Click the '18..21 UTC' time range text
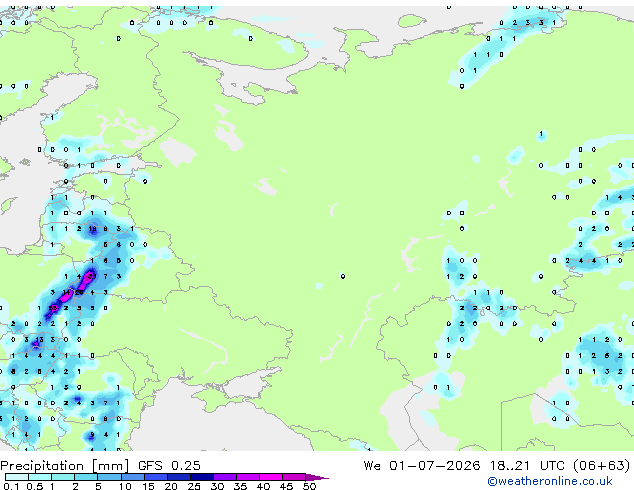Image resolution: width=634 pixels, height=490 pixels. 527,465
